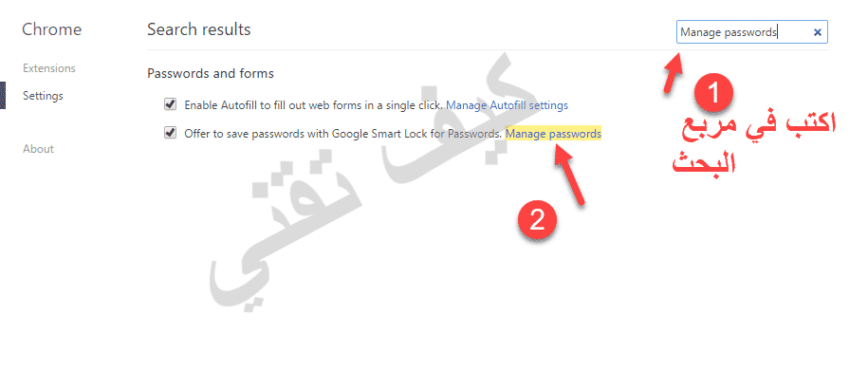Screen dimensions: 868x389
Task: Open the About page from sidebar
Action: click(38, 149)
